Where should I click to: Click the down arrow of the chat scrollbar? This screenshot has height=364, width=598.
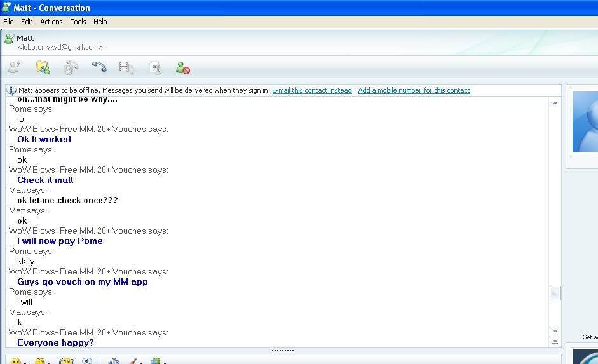555,331
